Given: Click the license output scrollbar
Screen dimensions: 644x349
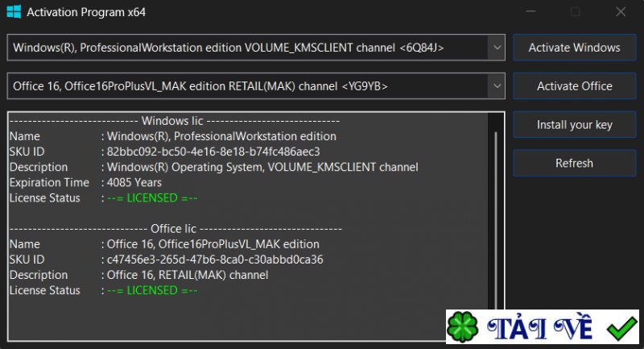Looking at the screenshot, I should [x=496, y=222].
